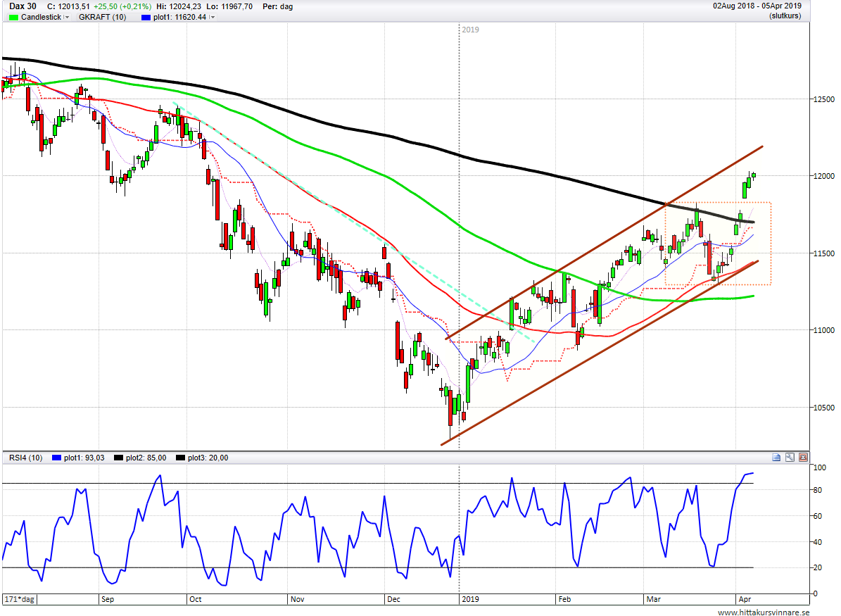Click the 12000 price axis label
Viewport: 841px width, 616px height.
point(824,176)
